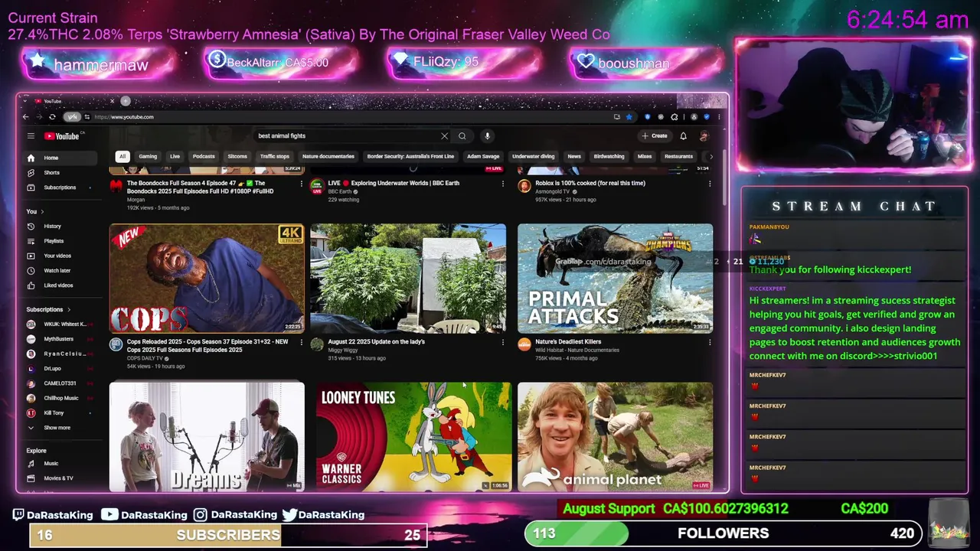Viewport: 980px width, 551px height.
Task: Open the YouTube hamburger guide menu
Action: pos(31,136)
